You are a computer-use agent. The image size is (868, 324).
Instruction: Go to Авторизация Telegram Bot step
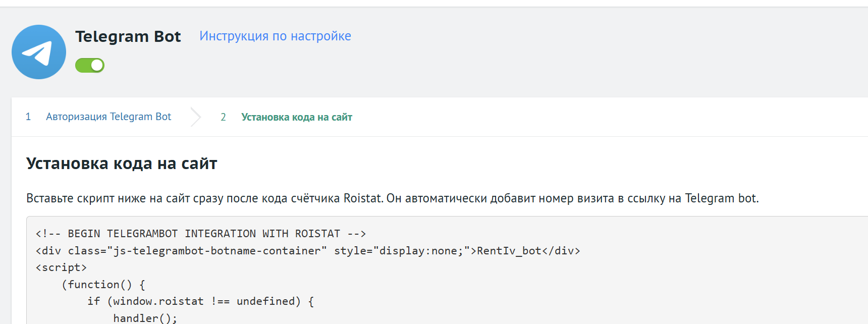point(108,117)
